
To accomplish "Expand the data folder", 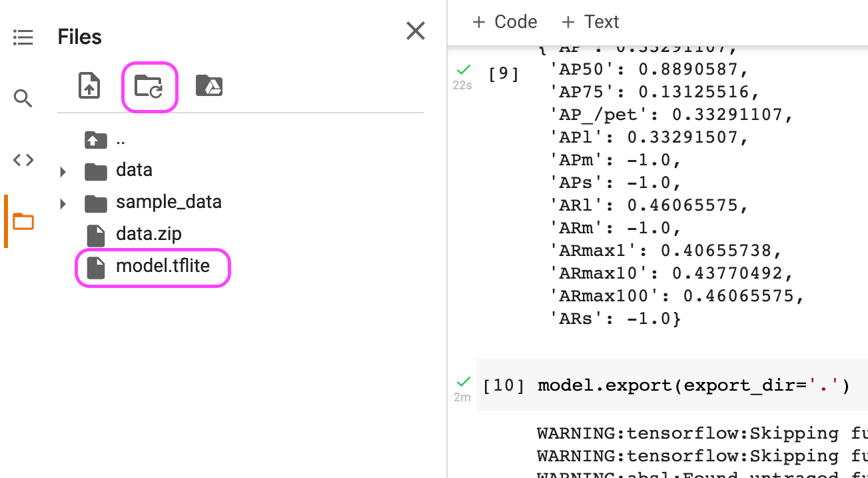I will (62, 171).
